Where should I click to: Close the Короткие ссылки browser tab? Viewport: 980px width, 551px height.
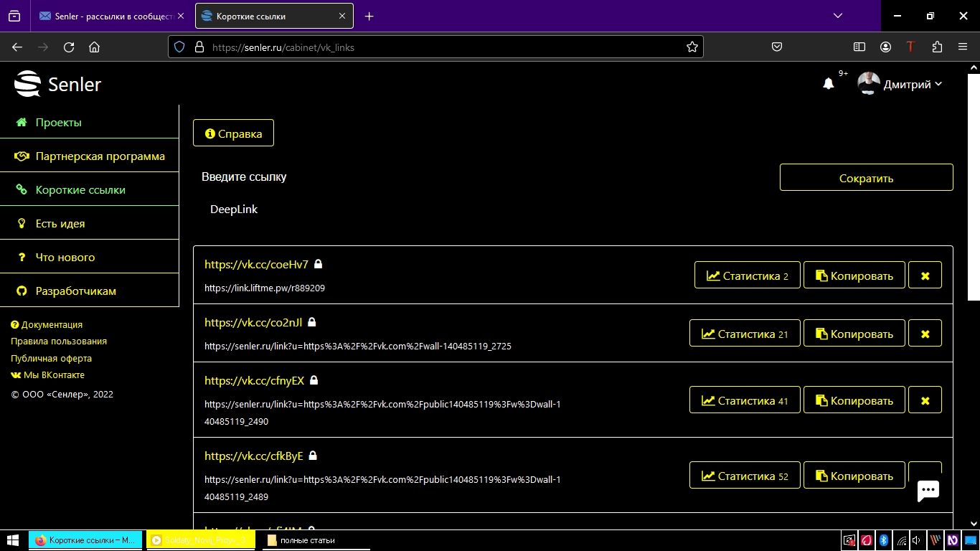(342, 16)
